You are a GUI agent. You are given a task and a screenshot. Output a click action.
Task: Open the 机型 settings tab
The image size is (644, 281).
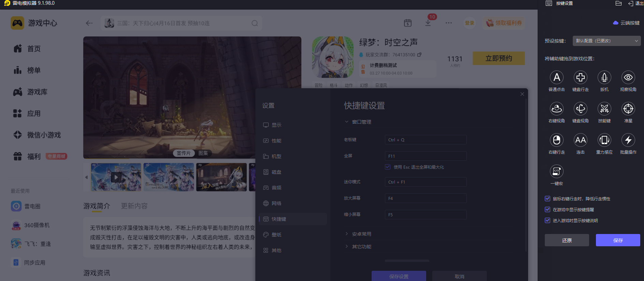(x=293, y=156)
